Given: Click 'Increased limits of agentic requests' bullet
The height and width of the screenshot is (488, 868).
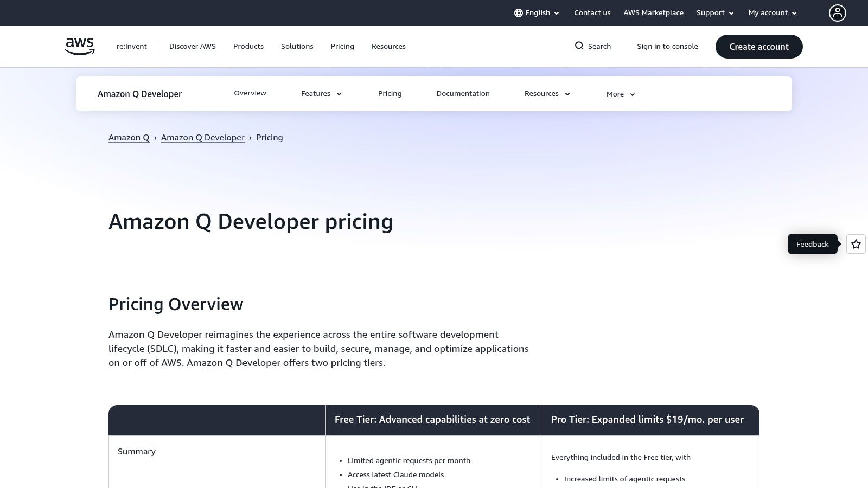Looking at the screenshot, I should pyautogui.click(x=624, y=479).
